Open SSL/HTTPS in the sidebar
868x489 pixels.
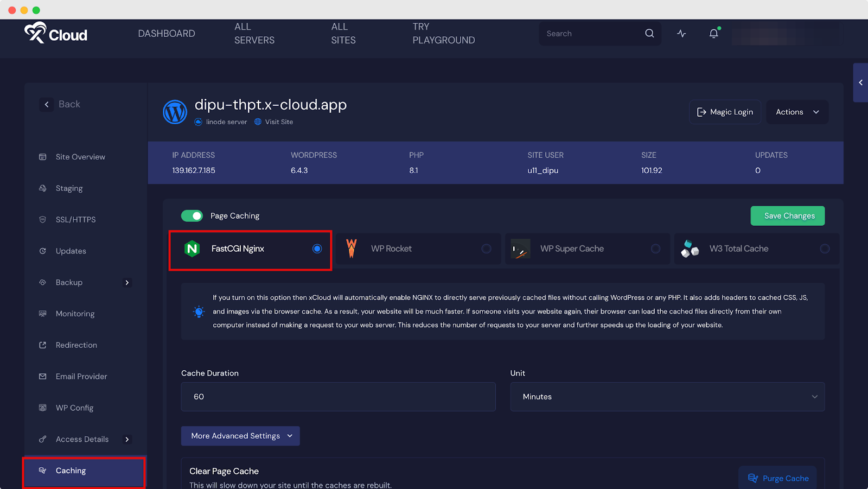(75, 220)
